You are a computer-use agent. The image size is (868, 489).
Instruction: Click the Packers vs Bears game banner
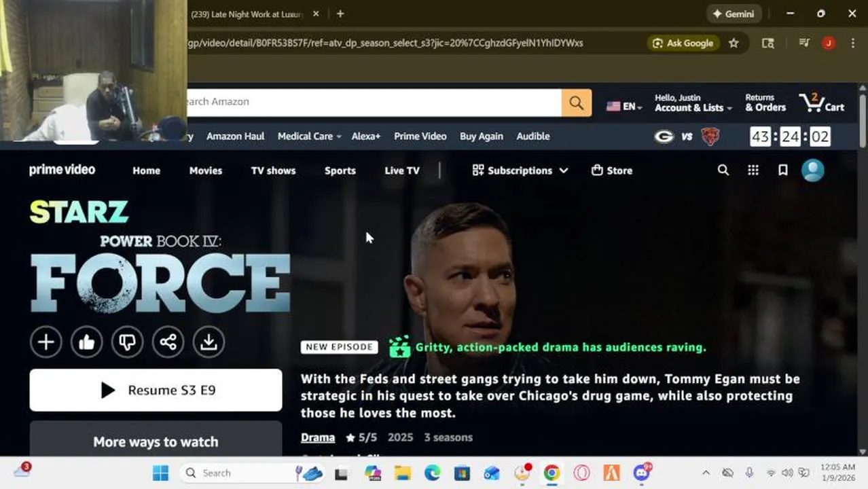[687, 137]
